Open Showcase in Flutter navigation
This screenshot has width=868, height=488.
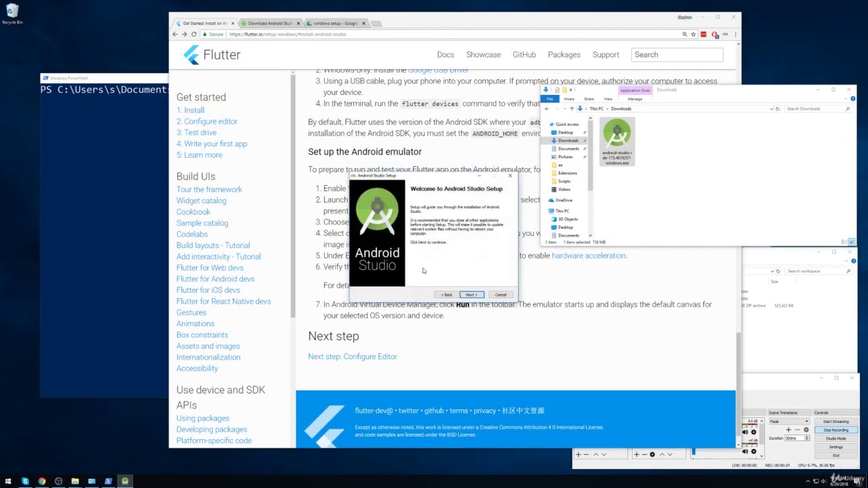[x=484, y=55]
